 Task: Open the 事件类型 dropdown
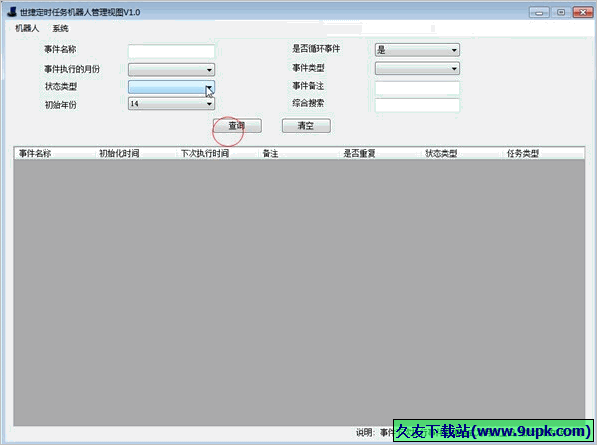[x=417, y=69]
